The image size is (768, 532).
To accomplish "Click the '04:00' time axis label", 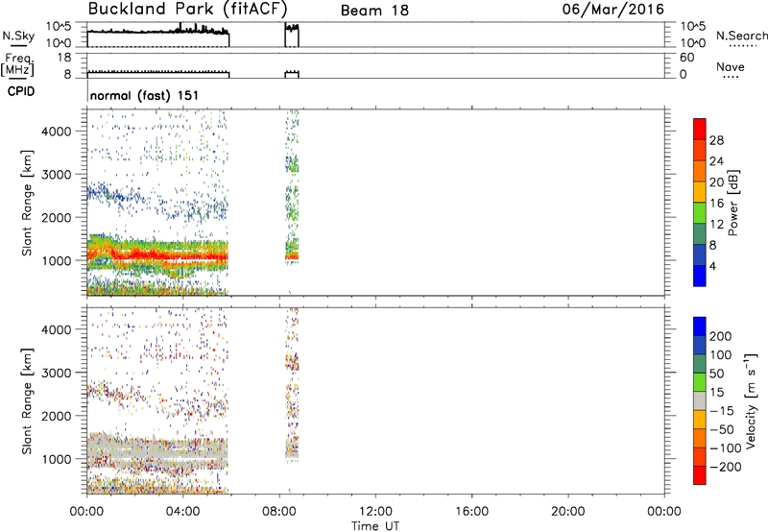I will [182, 512].
